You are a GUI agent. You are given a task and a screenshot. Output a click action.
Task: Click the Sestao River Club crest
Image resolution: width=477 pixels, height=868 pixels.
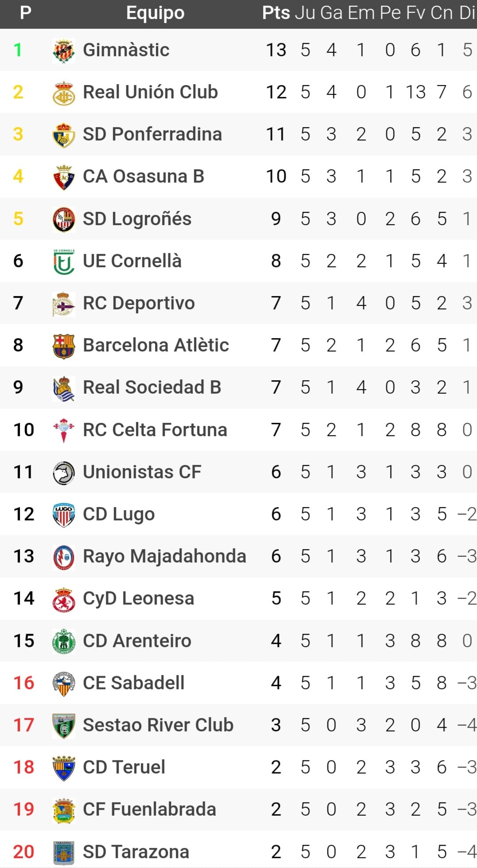click(63, 726)
